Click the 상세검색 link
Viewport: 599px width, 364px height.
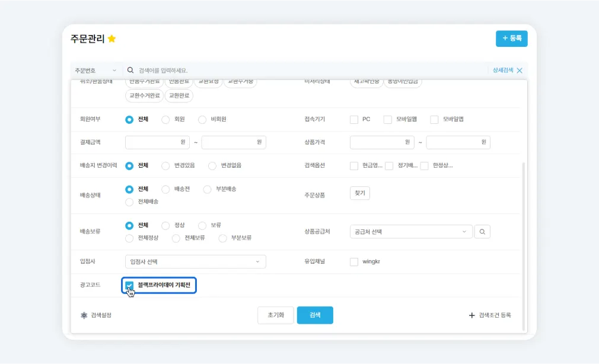(x=503, y=71)
